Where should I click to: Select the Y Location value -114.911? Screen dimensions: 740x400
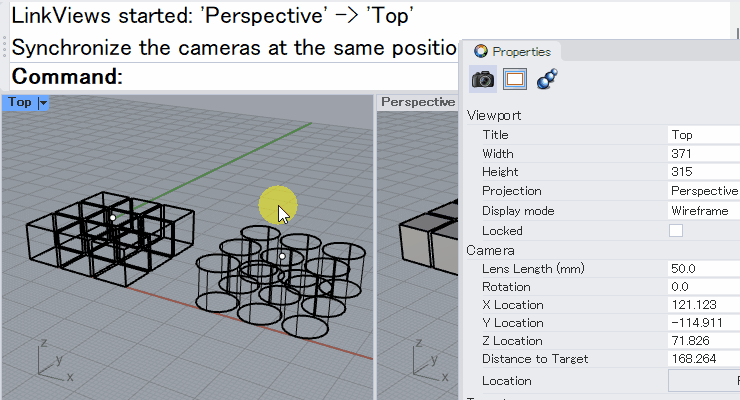pos(704,323)
